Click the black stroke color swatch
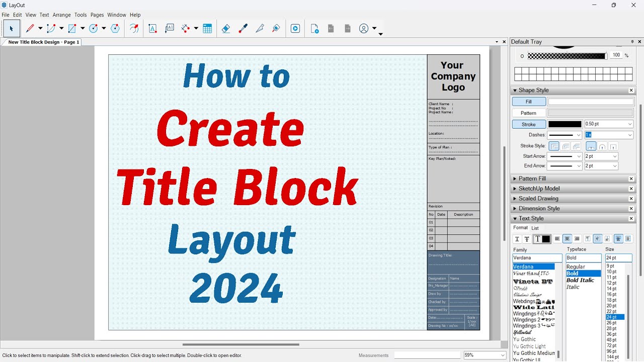This screenshot has width=644, height=362. pyautogui.click(x=565, y=124)
